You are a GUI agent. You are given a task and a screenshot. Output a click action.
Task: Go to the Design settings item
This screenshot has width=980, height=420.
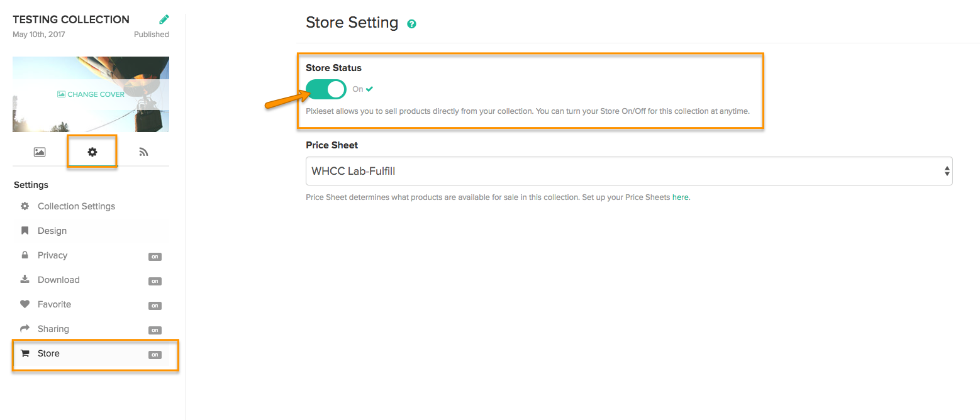(x=91, y=231)
